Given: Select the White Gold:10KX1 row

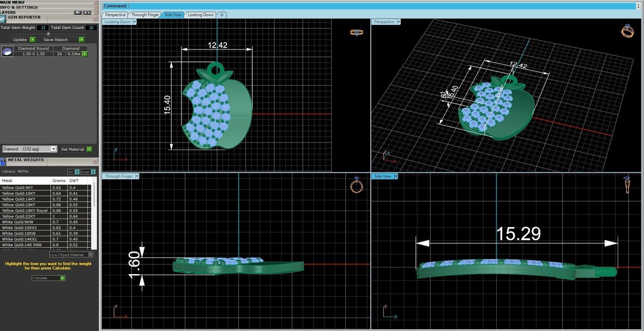Looking at the screenshot, I should click(46, 228).
